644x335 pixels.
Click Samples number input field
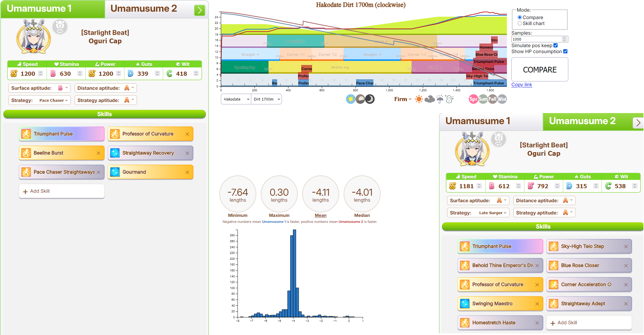(539, 39)
